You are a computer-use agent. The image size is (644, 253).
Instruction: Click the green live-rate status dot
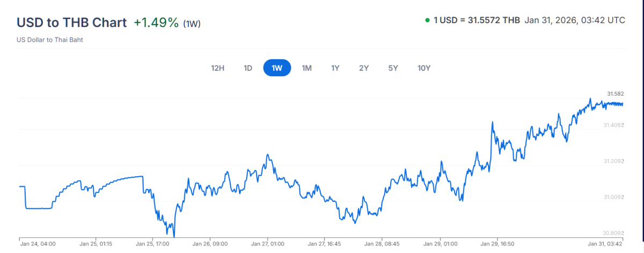427,20
